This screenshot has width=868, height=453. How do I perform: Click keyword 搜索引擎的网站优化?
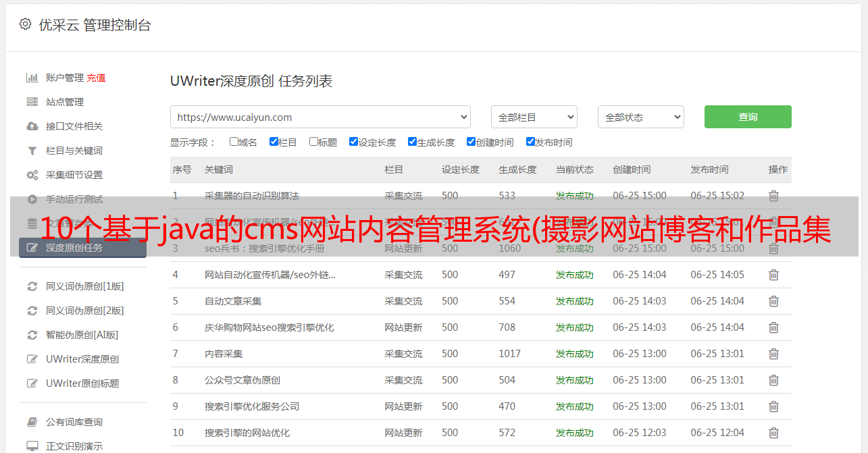click(247, 433)
